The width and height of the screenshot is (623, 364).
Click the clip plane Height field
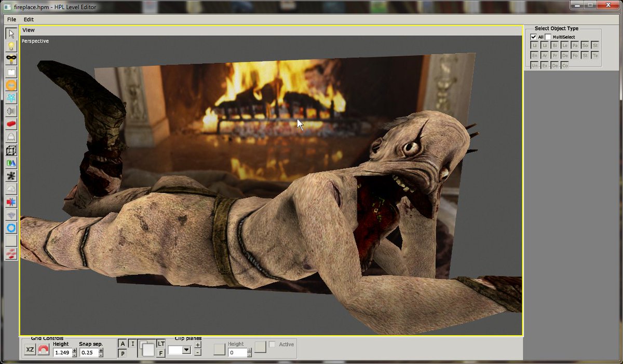coord(238,353)
